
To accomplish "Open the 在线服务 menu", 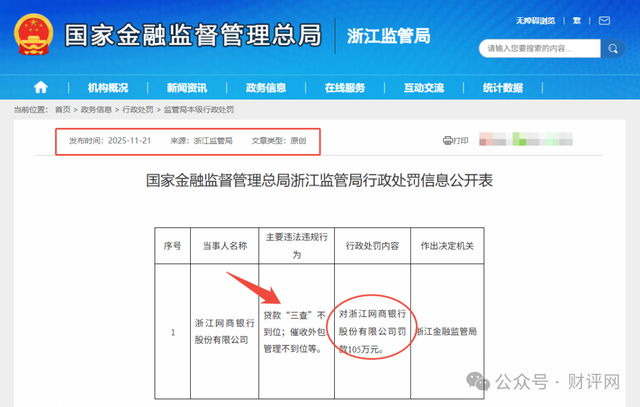I will 345,88.
